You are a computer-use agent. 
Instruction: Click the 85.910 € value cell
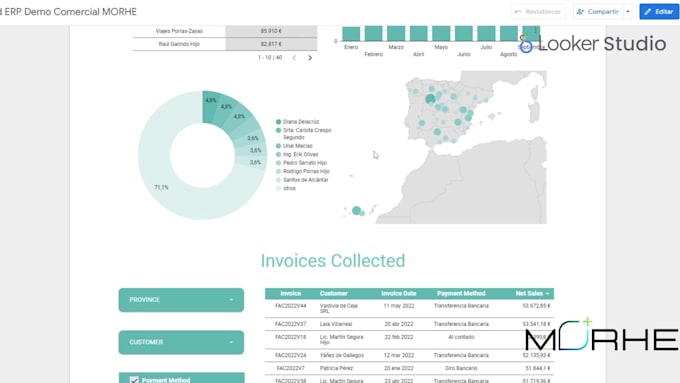(x=271, y=31)
